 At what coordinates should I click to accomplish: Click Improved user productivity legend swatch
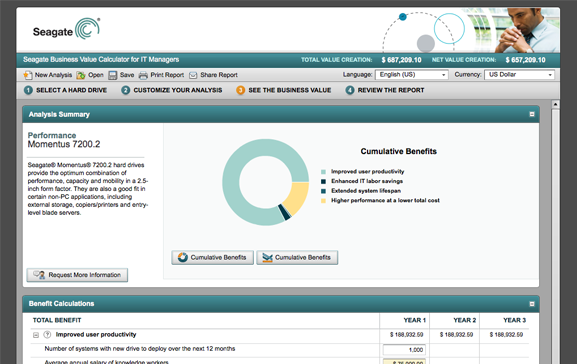click(x=323, y=172)
